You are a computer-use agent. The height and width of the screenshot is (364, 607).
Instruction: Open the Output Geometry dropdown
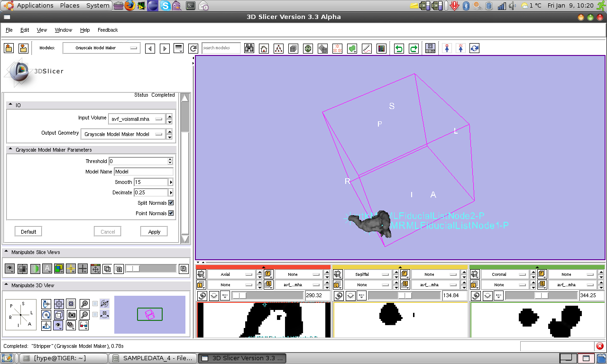click(123, 134)
